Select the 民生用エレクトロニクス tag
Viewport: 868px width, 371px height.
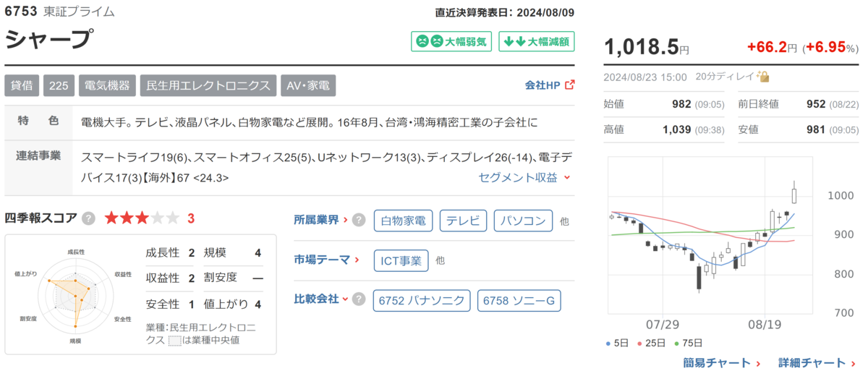coord(208,85)
